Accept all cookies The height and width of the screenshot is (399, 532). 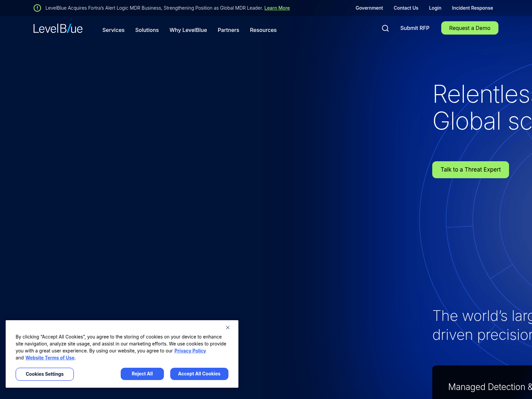point(199,374)
